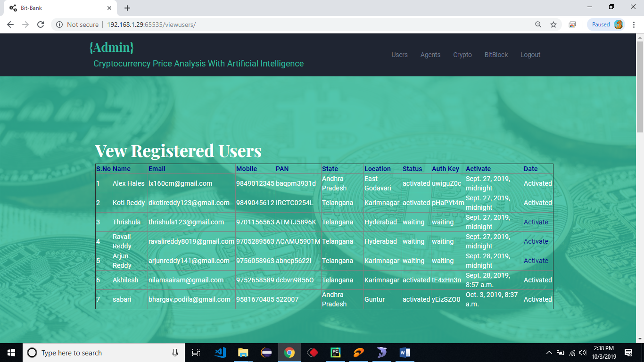Click the address bar URL field

[306, 25]
